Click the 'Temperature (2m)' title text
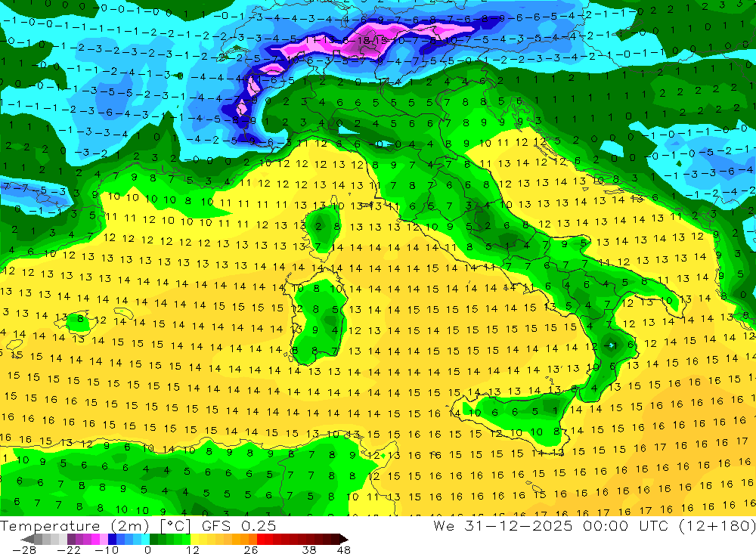This screenshot has width=756, height=554. click(75, 525)
